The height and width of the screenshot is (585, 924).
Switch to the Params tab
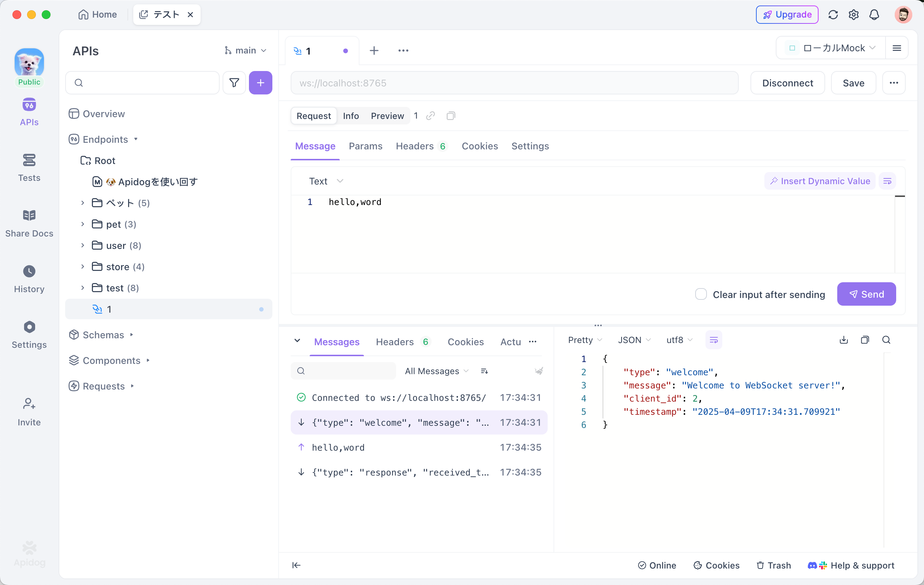point(365,146)
